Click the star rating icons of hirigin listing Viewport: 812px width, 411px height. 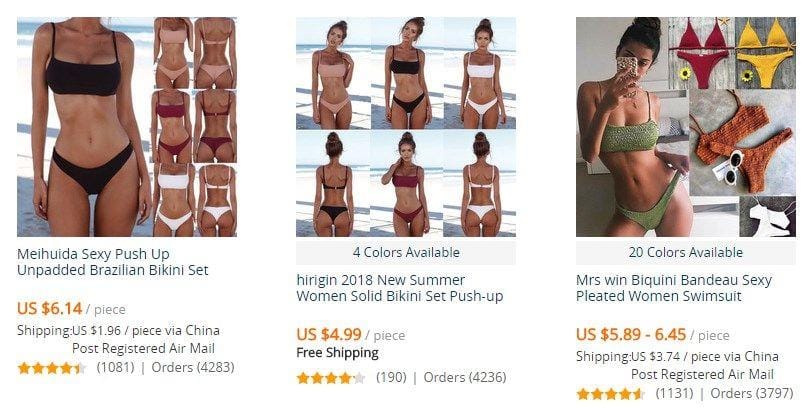pos(331,378)
